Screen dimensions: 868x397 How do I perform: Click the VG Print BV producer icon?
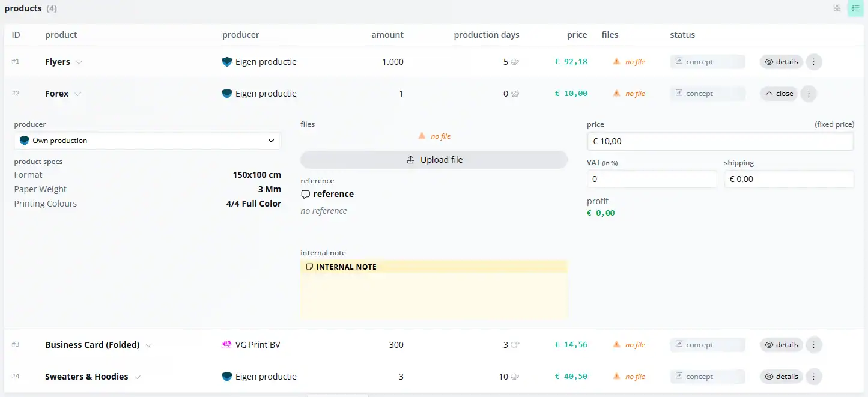pos(227,345)
